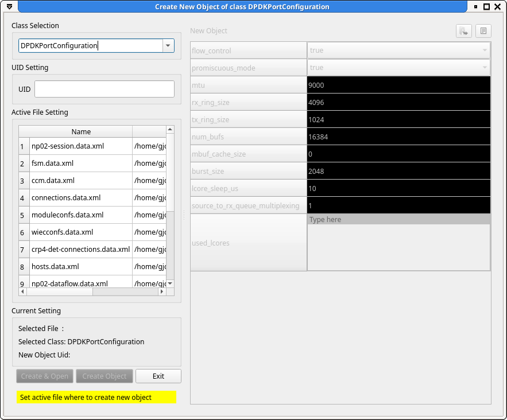Minimize the window via small title bar dot
The image size is (507, 420).
(x=475, y=6)
